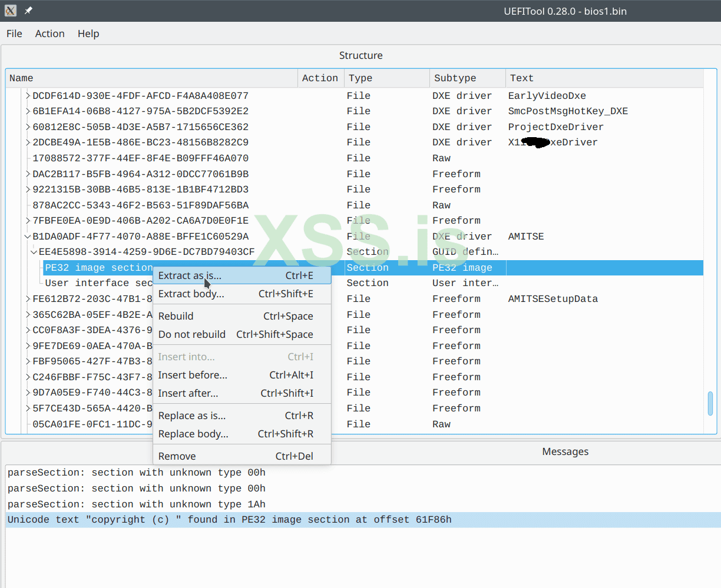
Task: Click the GUID defin… subtype cell
Action: (465, 251)
